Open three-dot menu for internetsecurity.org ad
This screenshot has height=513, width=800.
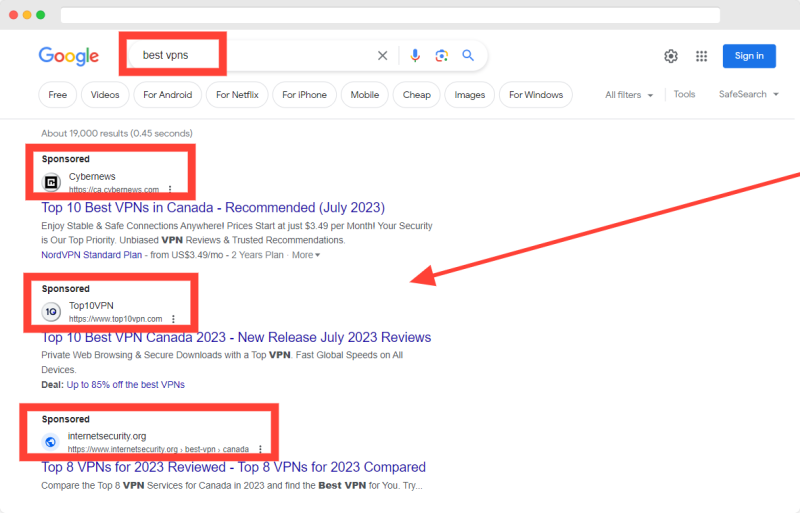tap(260, 449)
